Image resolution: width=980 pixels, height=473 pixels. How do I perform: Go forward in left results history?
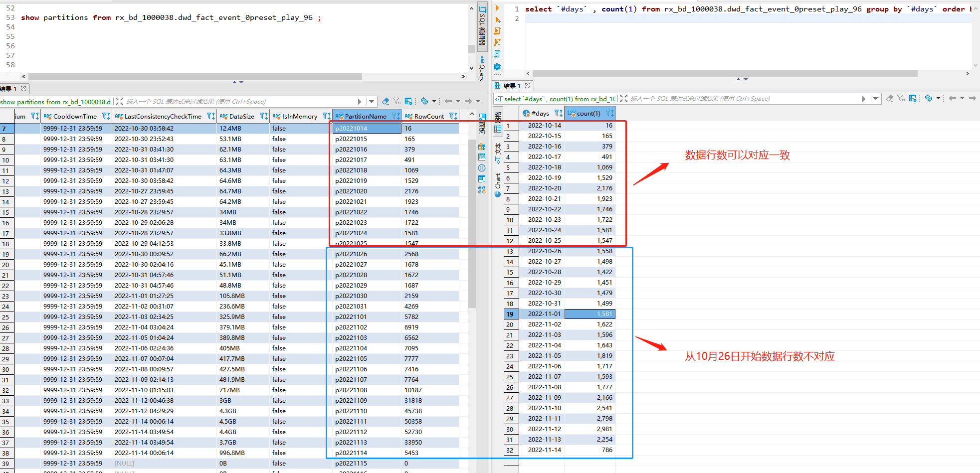coord(468,101)
